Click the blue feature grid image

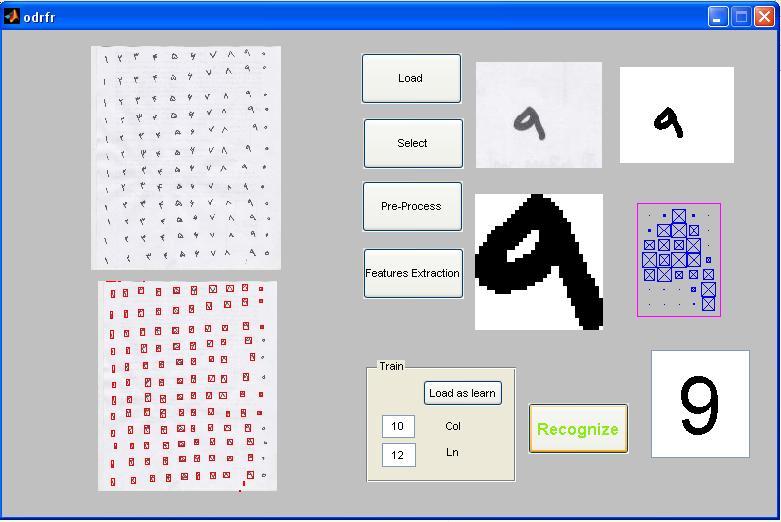click(x=679, y=260)
